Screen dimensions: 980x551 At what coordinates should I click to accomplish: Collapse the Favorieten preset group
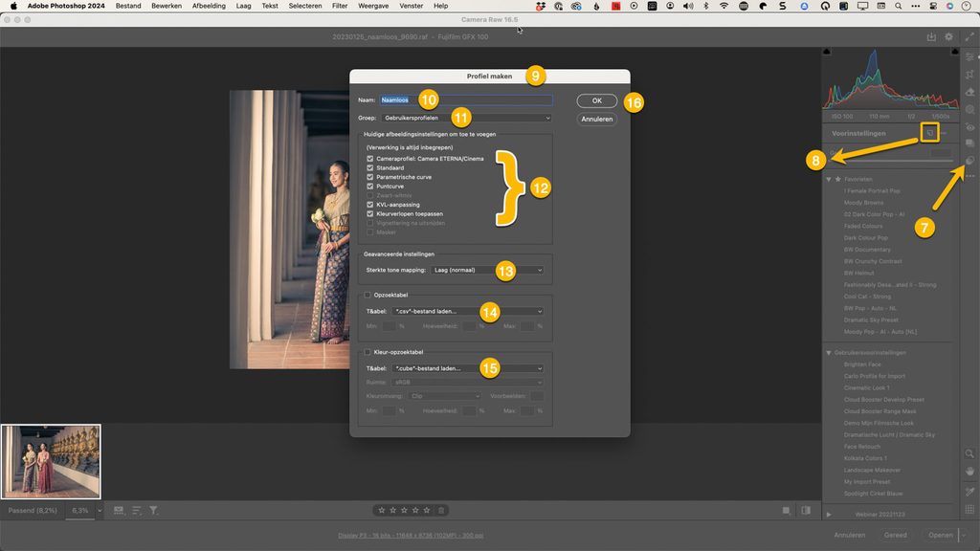coord(829,179)
